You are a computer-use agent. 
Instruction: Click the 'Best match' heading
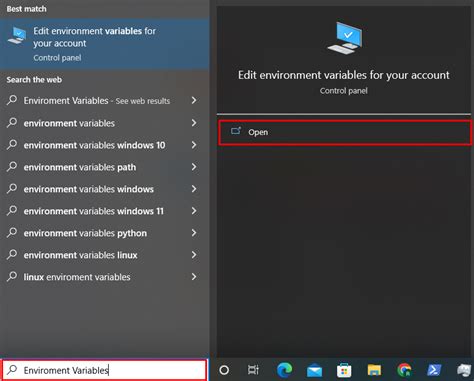pos(26,9)
